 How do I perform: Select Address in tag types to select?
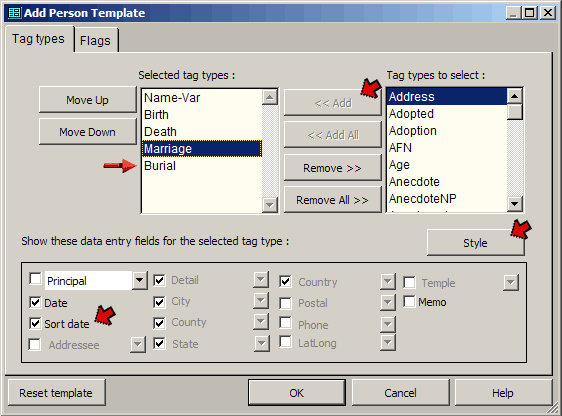tap(447, 96)
